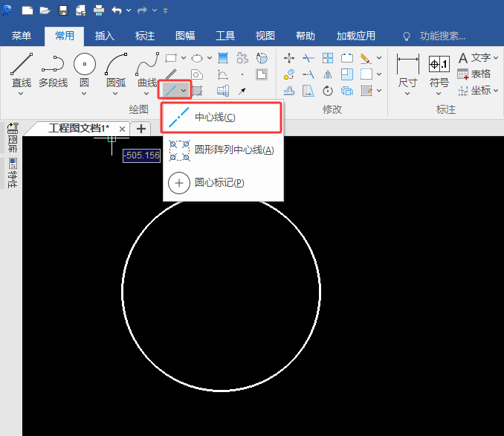The height and width of the screenshot is (436, 504).
Task: Click the blue gradient fill icon
Action: 223,58
